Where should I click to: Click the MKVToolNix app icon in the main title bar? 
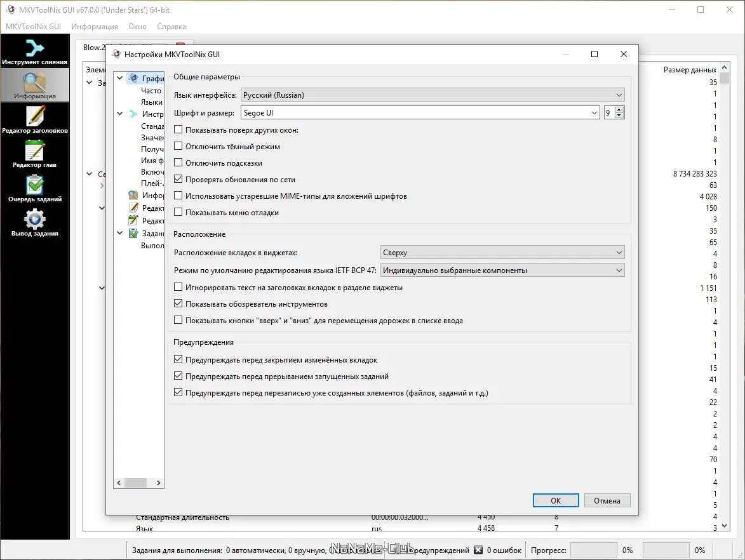[x=10, y=10]
